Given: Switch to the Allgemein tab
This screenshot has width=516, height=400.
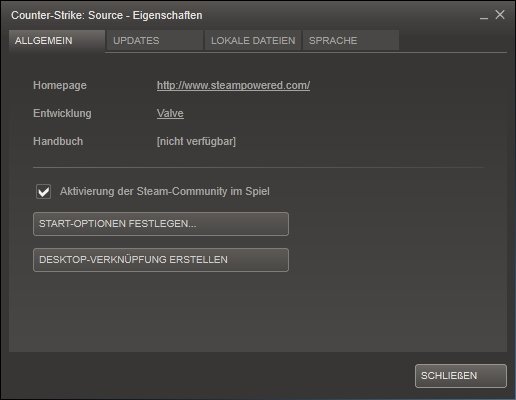Looking at the screenshot, I should (x=57, y=41).
